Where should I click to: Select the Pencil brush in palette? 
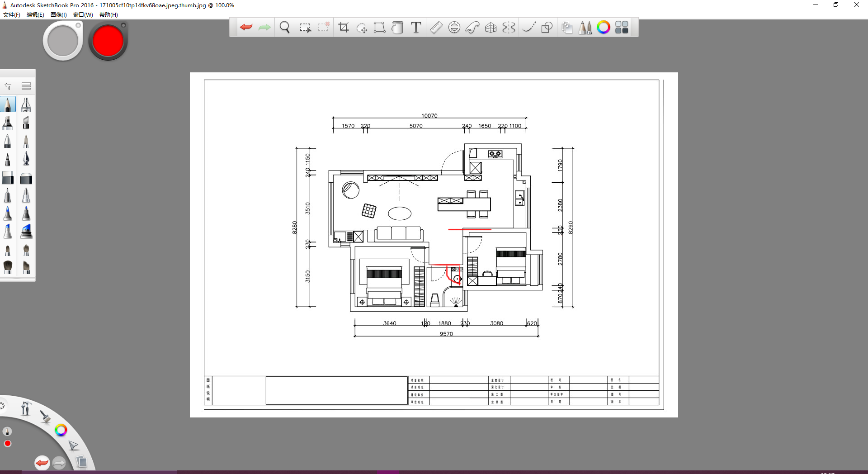click(x=8, y=104)
